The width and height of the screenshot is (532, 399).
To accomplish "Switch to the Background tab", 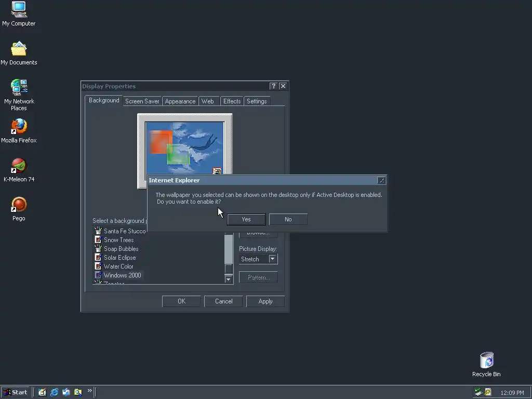I will [x=104, y=100].
